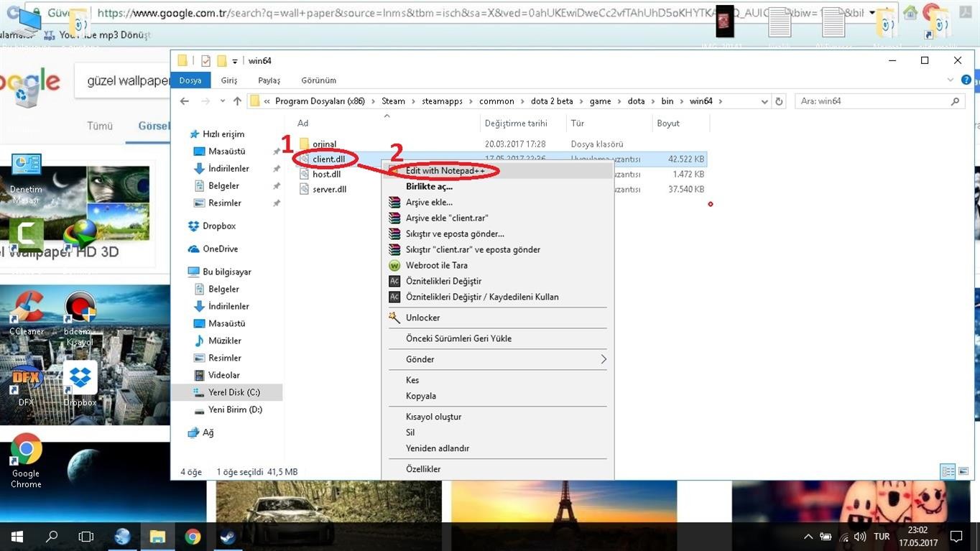Click dota 2 beta breadcrumb segment
Image resolution: width=980 pixels, height=551 pixels.
click(x=551, y=101)
